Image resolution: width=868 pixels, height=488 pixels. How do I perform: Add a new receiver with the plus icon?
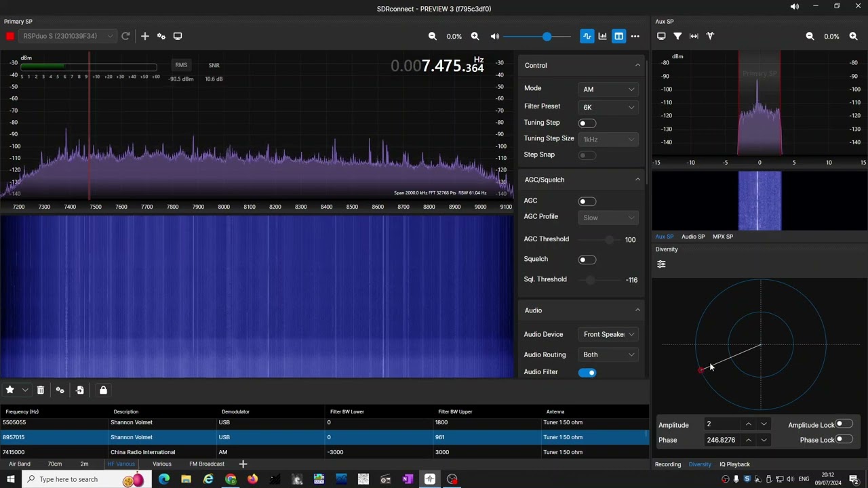pos(144,36)
